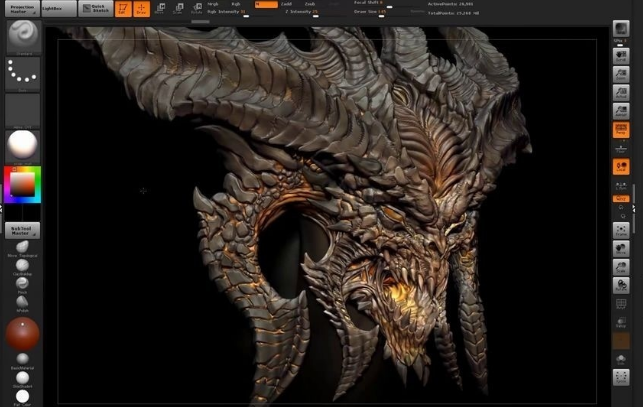Open the Standard brush thumbnail picker
The height and width of the screenshot is (407, 643).
(23, 37)
